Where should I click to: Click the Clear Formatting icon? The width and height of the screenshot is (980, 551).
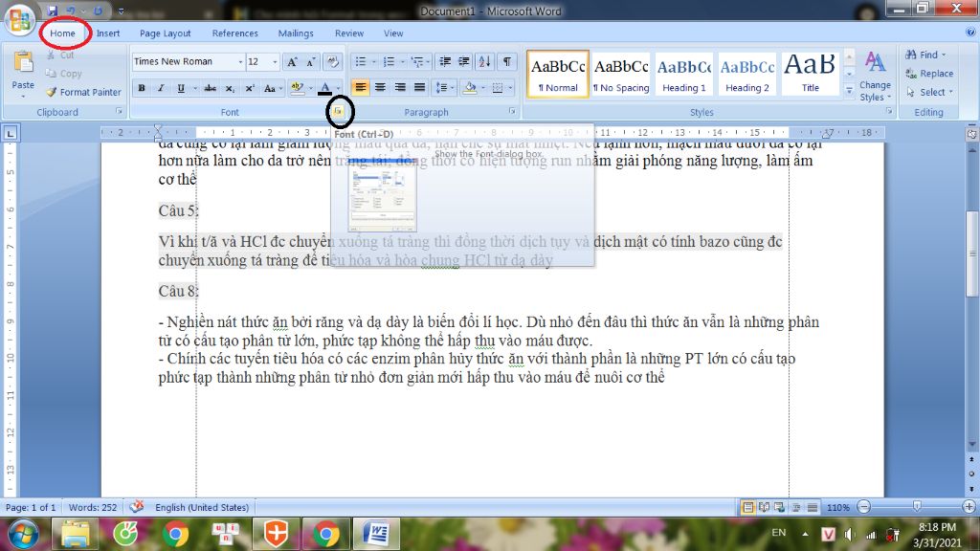332,62
